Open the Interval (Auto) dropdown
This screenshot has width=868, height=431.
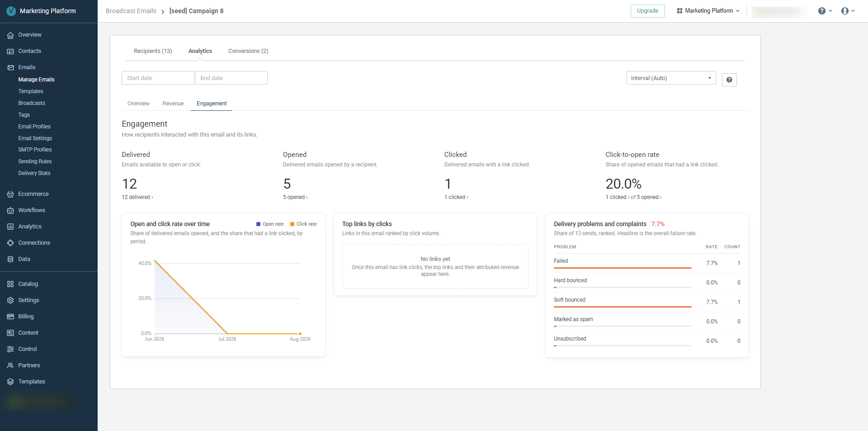pyautogui.click(x=671, y=78)
